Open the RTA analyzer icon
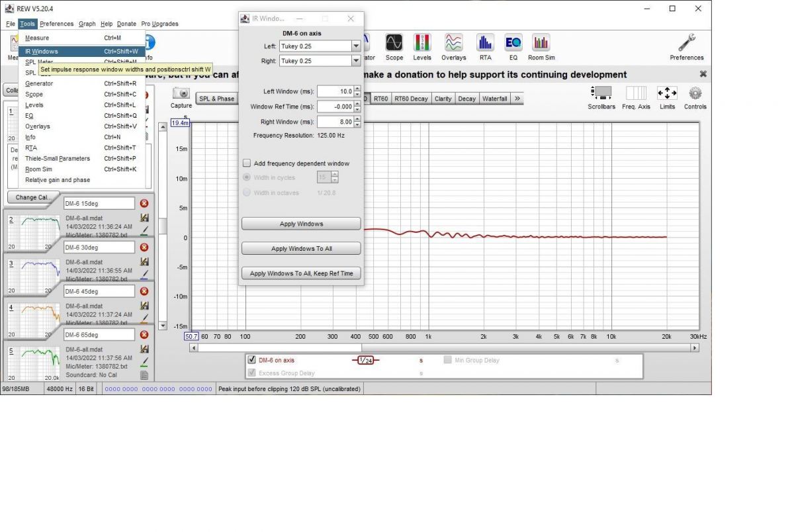 [x=485, y=44]
